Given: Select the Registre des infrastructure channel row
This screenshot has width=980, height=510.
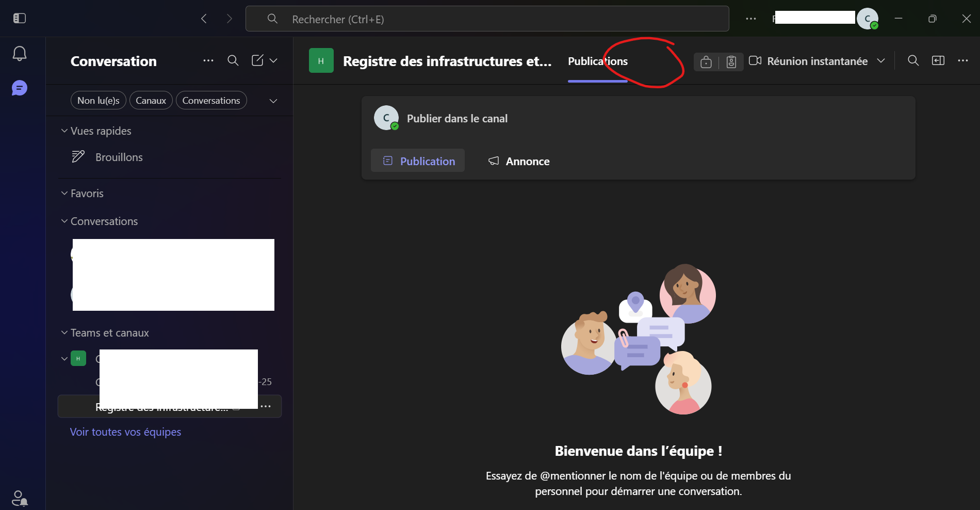Looking at the screenshot, I should (170, 407).
